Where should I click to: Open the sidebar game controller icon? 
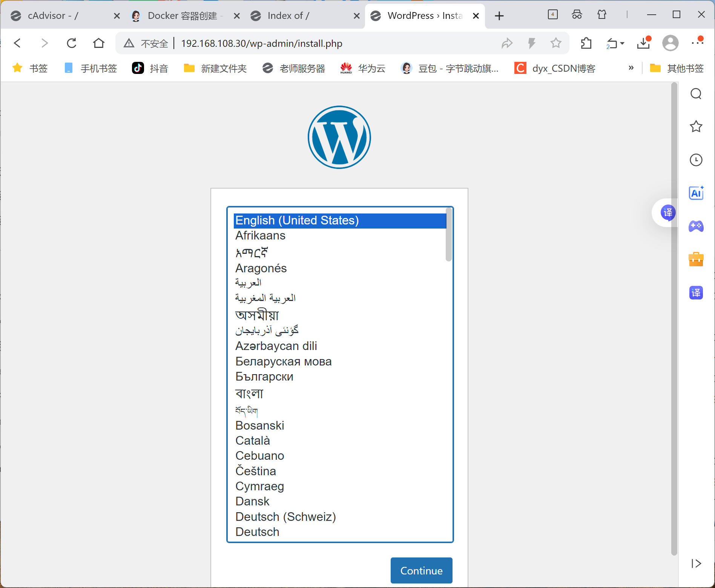696,226
